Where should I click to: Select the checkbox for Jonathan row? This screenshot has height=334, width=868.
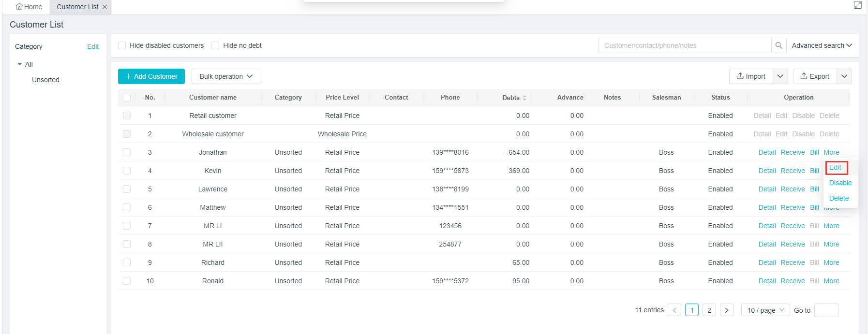(x=127, y=152)
